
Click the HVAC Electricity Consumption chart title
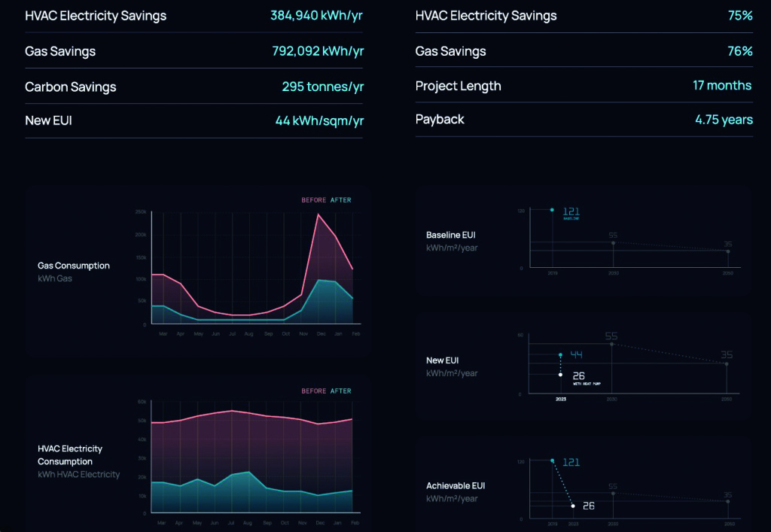tap(70, 454)
